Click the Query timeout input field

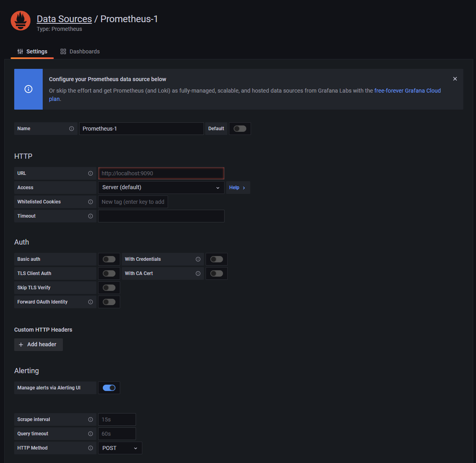(x=117, y=434)
